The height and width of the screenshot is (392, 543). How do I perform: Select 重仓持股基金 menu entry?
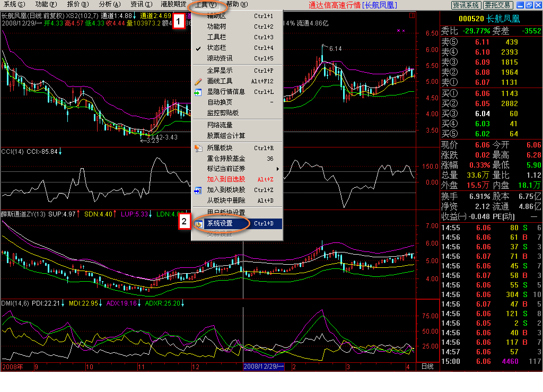[x=237, y=159]
